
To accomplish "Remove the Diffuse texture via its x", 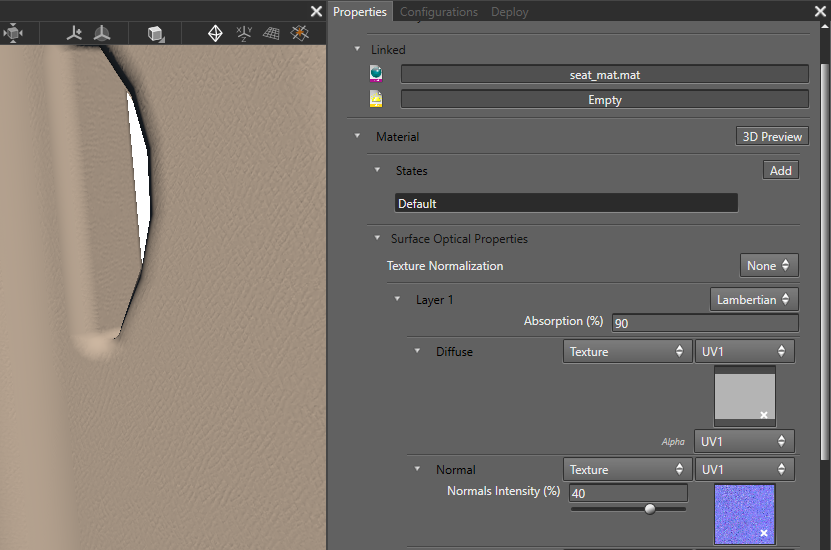I will (764, 415).
